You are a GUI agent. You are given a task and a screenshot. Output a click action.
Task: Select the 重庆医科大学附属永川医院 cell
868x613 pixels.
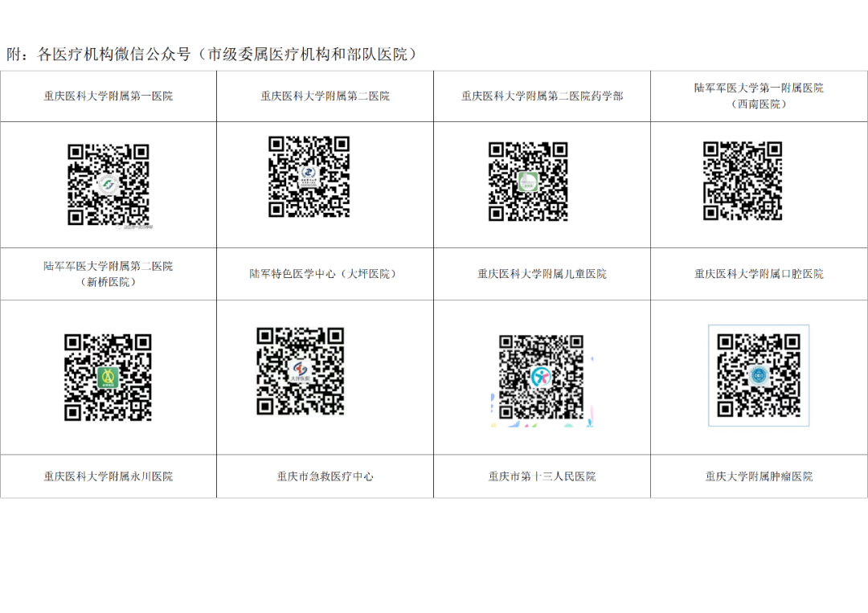[108, 476]
